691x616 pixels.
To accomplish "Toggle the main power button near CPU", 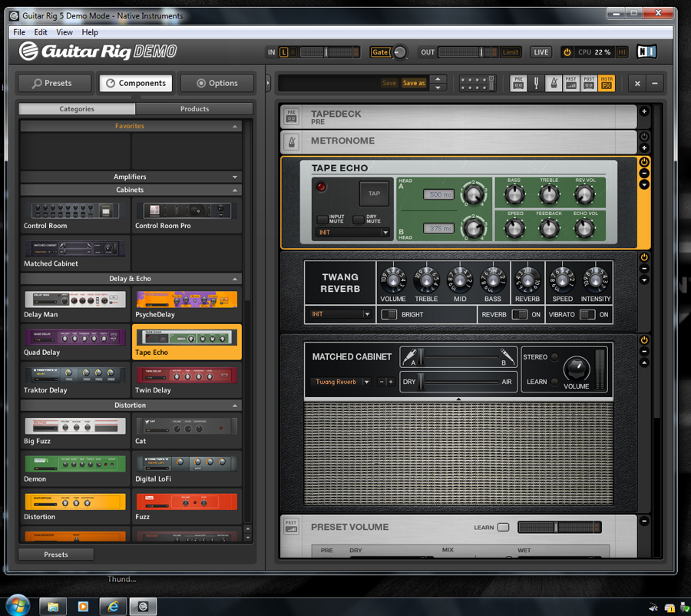I will pos(567,52).
